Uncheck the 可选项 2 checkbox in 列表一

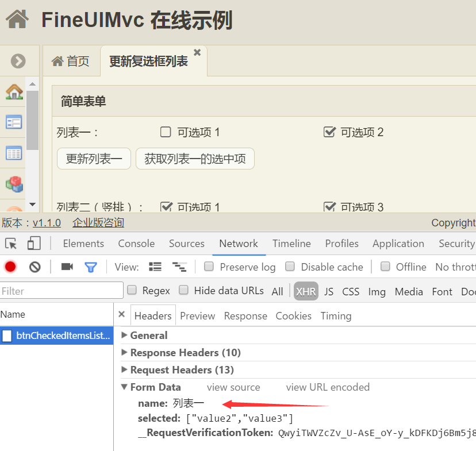coord(329,132)
